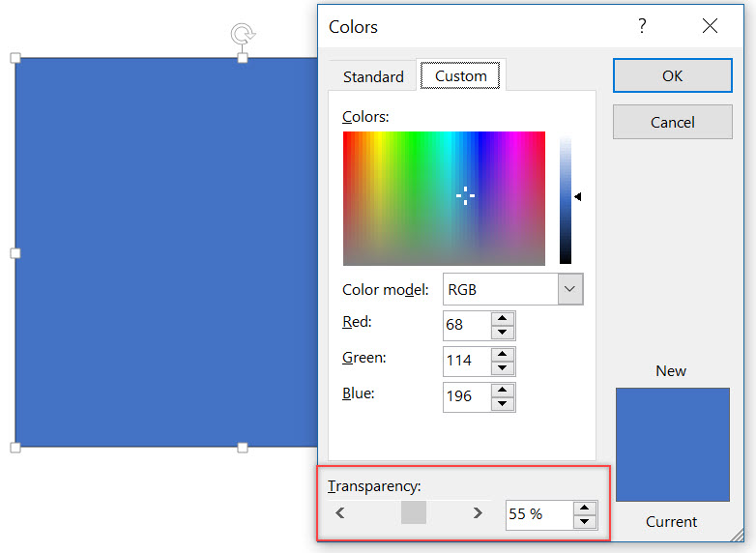Decrease the Green value
756x553 pixels.
tap(503, 368)
